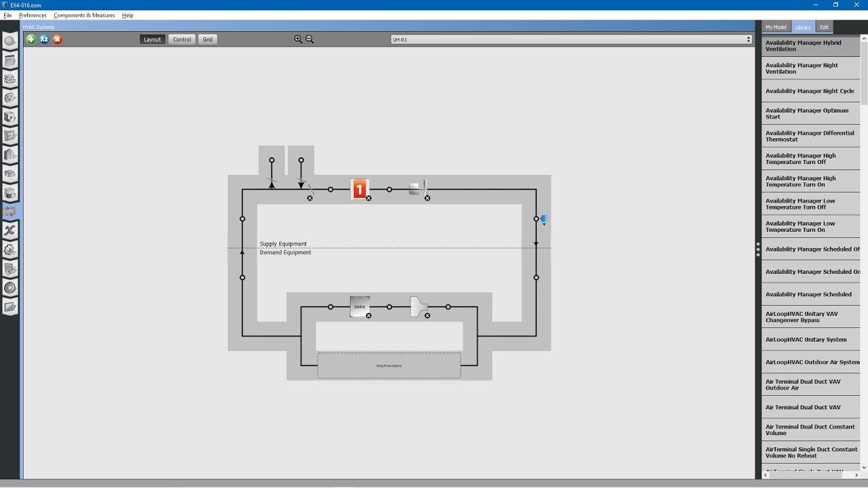Open the Output Variables sidebar tab

(10, 230)
